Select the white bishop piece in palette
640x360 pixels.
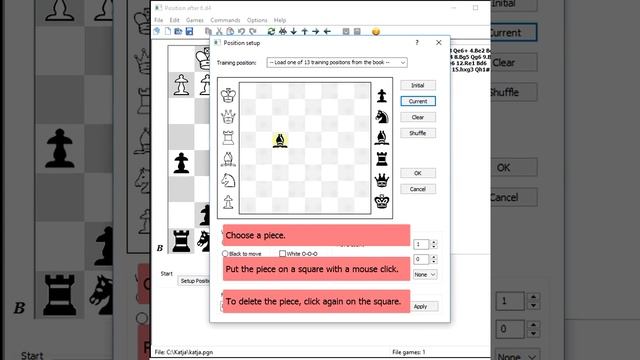point(228,159)
